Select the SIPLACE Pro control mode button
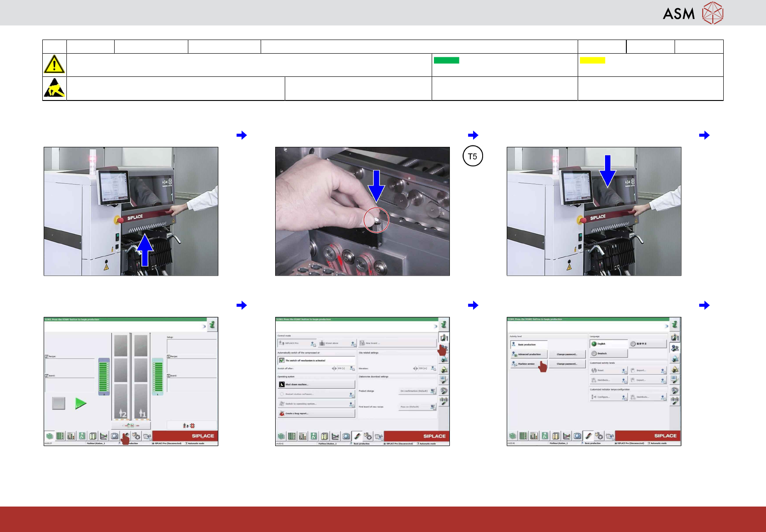The image size is (766, 532). 297,343
